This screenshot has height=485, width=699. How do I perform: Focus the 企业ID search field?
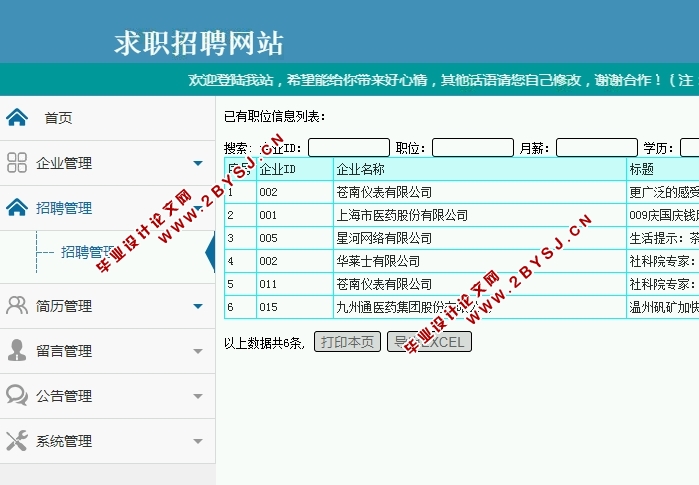pos(349,148)
